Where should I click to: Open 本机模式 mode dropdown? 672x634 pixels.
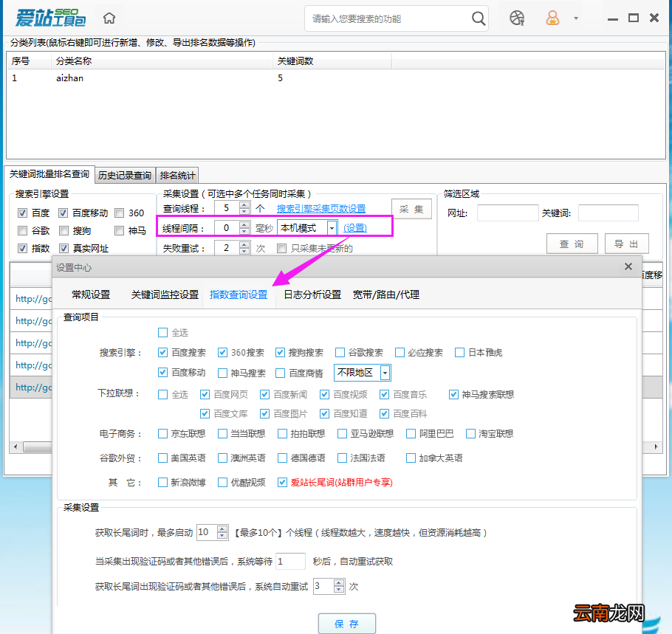tap(332, 228)
